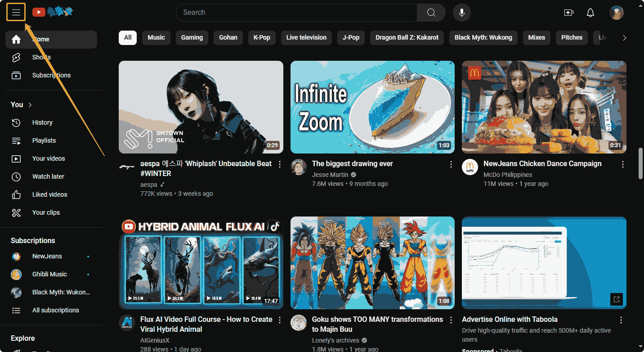
Task: Expand the You section chevron
Action: (x=30, y=105)
